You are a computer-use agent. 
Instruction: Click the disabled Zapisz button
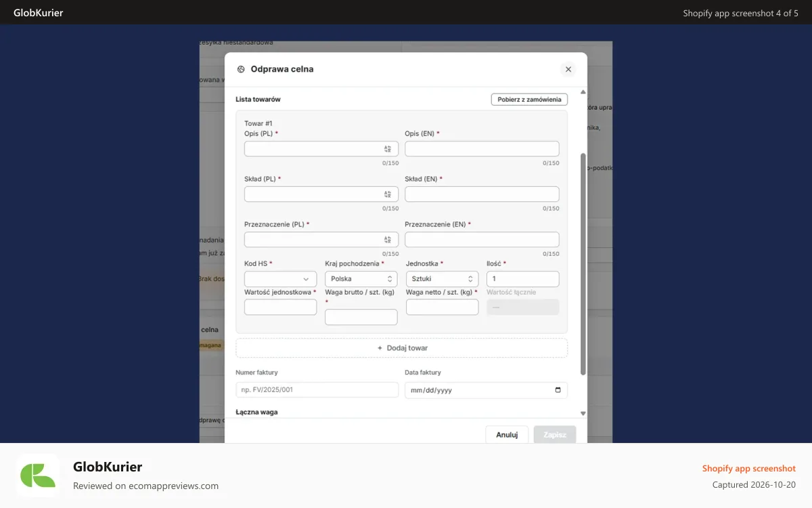[555, 435]
